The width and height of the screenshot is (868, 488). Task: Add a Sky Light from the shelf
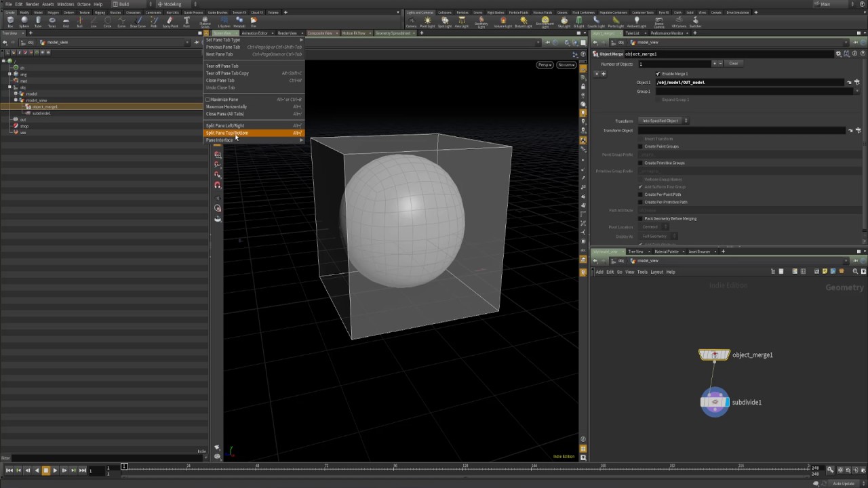point(564,22)
